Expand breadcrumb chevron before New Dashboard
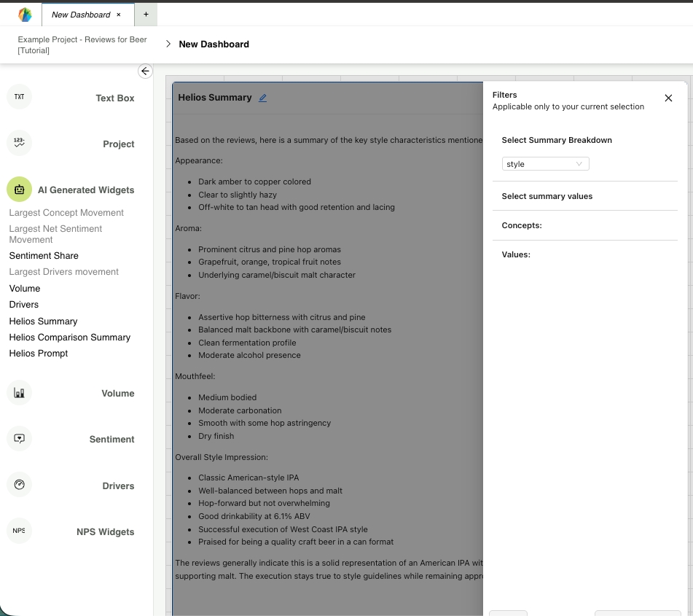Screen dimensions: 693x616 point(168,44)
